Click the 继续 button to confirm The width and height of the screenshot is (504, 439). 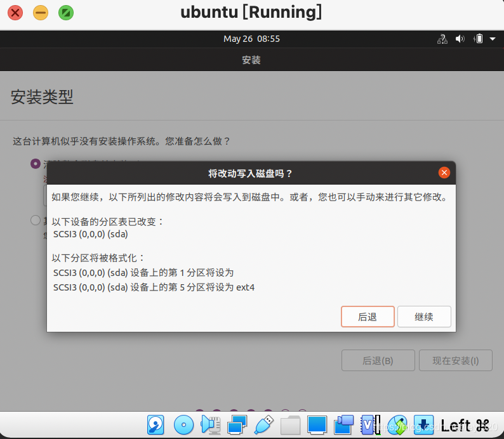coord(424,317)
